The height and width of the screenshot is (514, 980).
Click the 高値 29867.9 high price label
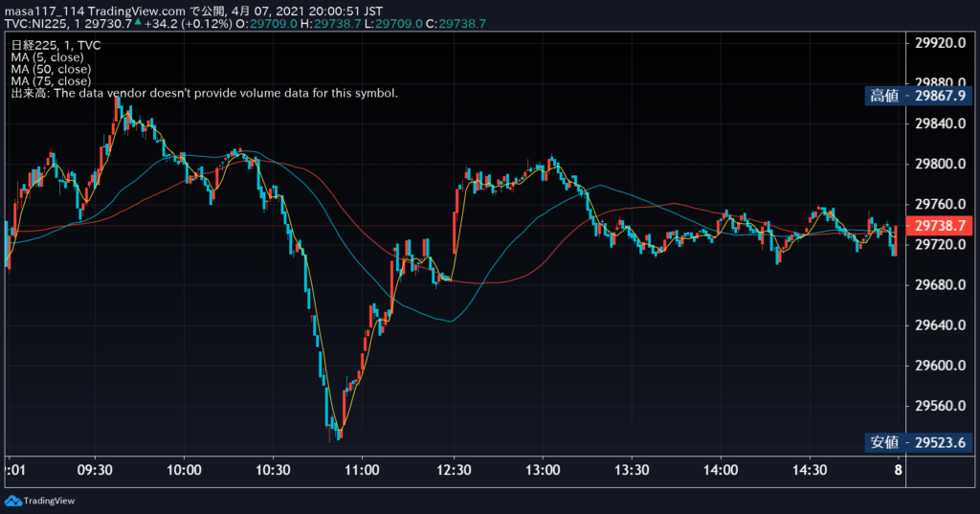(918, 96)
